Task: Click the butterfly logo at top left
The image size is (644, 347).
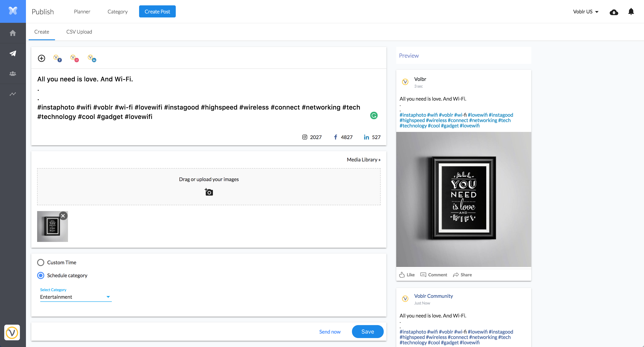Action: pos(13,11)
